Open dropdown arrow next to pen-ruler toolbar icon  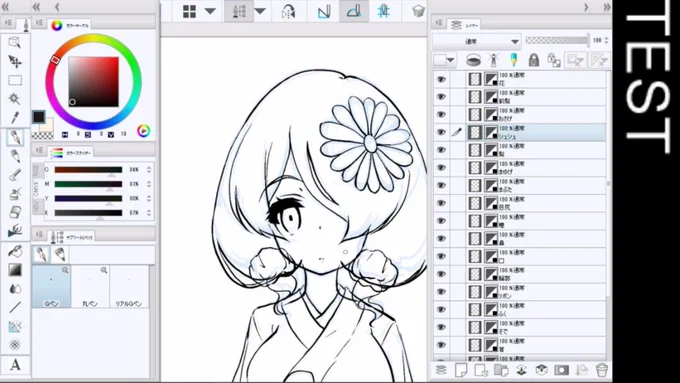point(260,11)
